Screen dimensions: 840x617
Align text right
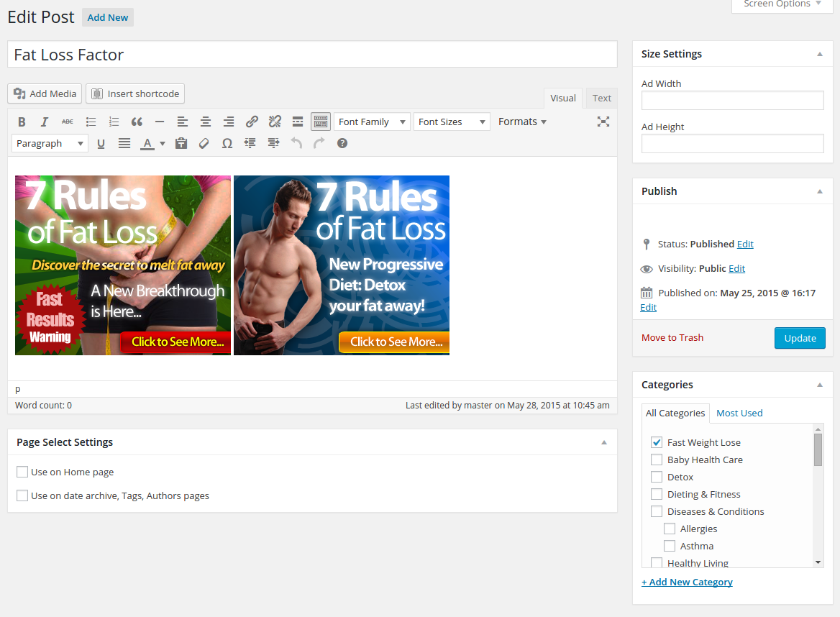229,122
